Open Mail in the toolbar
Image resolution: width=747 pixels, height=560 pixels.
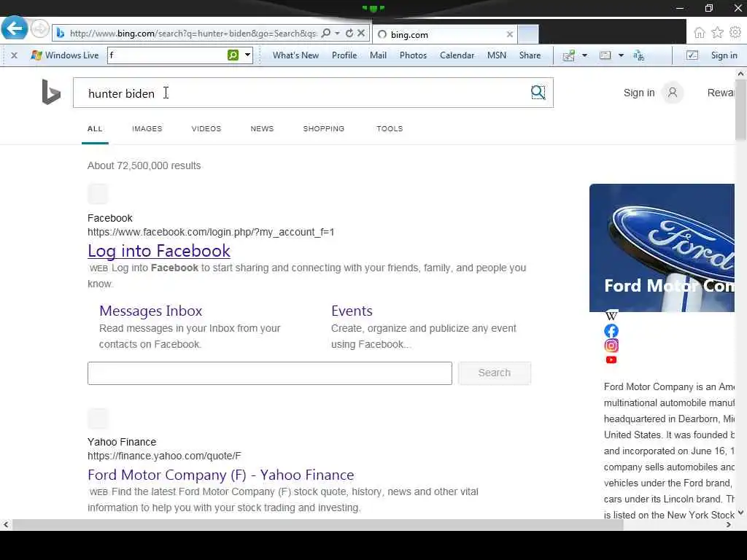378,55
